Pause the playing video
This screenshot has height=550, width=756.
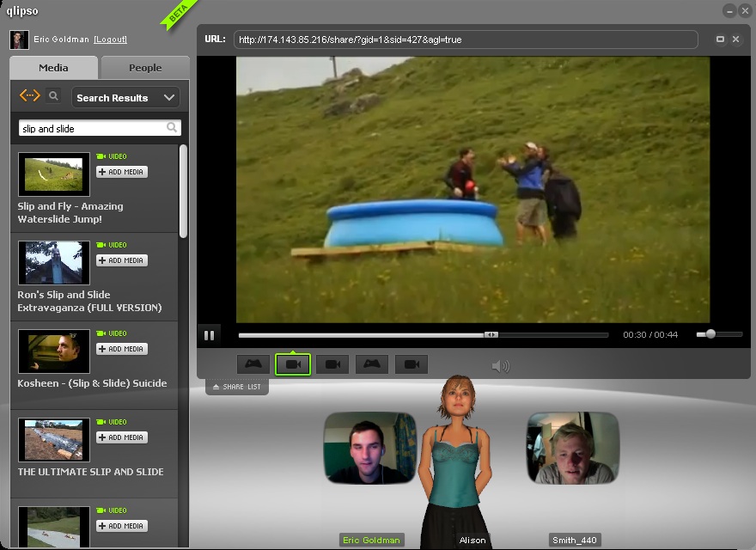pos(209,335)
